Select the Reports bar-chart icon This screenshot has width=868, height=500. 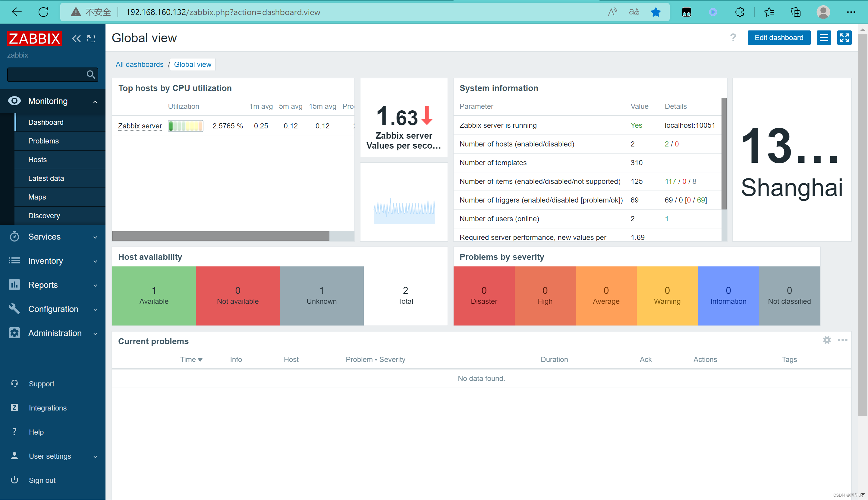pos(14,285)
